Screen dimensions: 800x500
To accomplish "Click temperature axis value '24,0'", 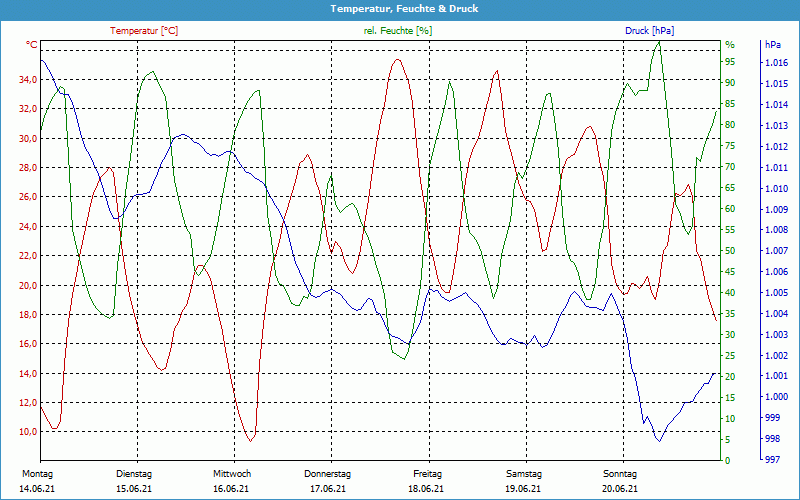I will coord(28,227).
